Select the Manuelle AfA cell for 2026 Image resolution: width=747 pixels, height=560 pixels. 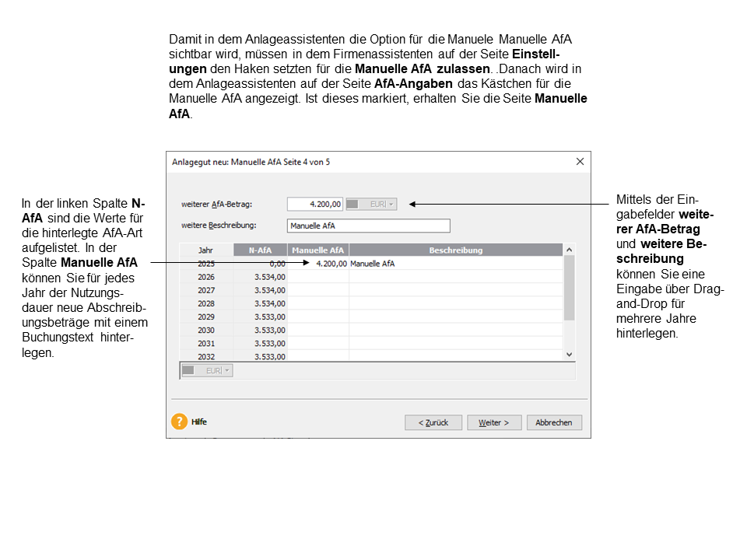coord(317,277)
